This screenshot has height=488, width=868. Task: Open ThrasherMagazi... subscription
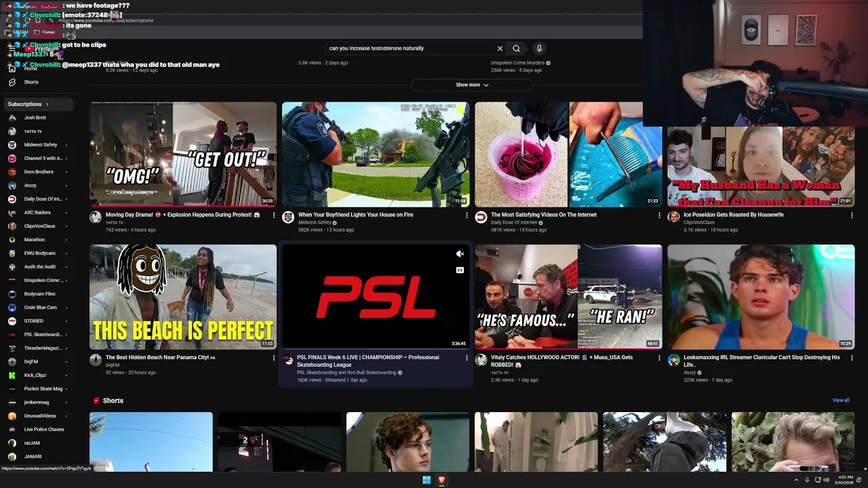pos(42,348)
